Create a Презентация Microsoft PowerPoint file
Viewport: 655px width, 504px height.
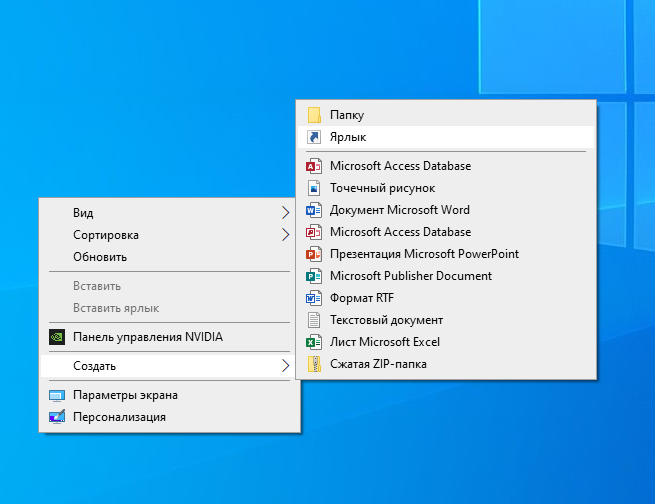(x=446, y=254)
